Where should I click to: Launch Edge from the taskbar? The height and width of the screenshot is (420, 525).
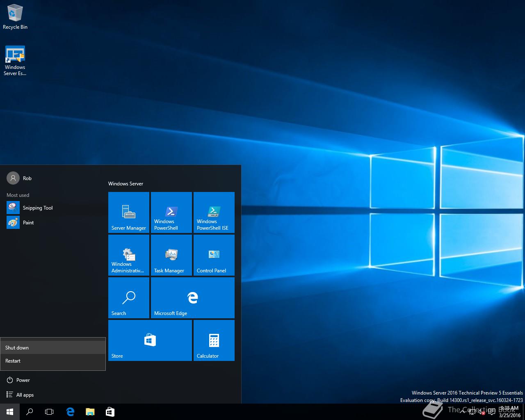click(x=70, y=412)
